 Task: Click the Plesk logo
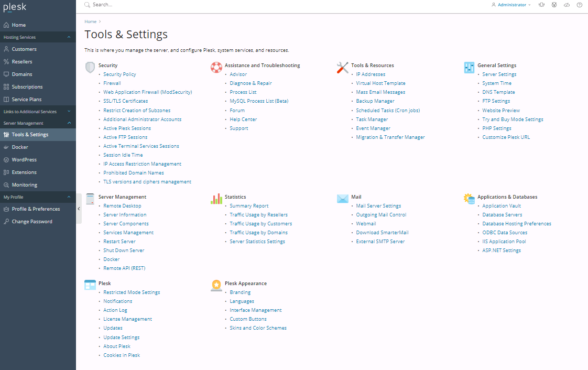point(15,7)
